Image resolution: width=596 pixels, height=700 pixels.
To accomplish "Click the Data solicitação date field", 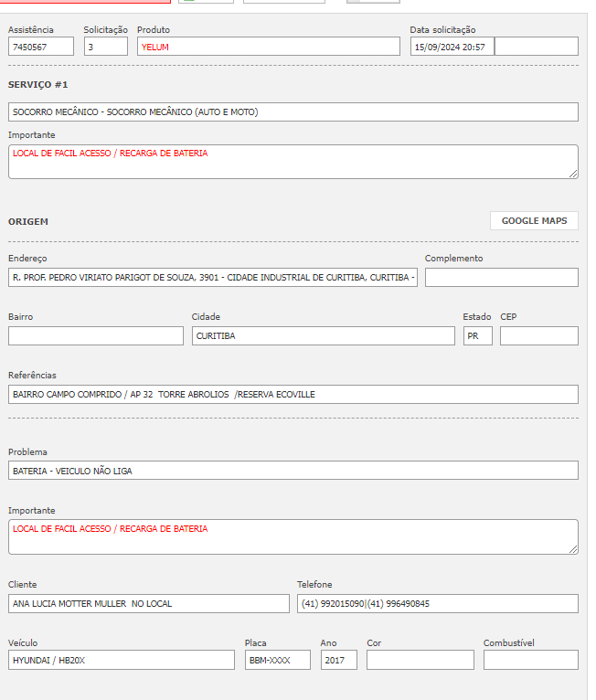I will [452, 47].
